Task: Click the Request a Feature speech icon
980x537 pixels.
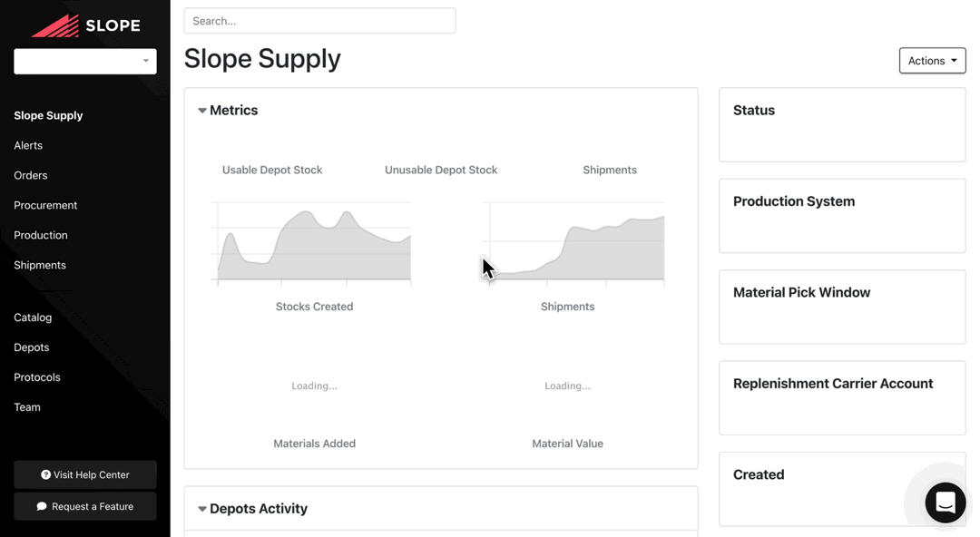Action: coord(42,507)
